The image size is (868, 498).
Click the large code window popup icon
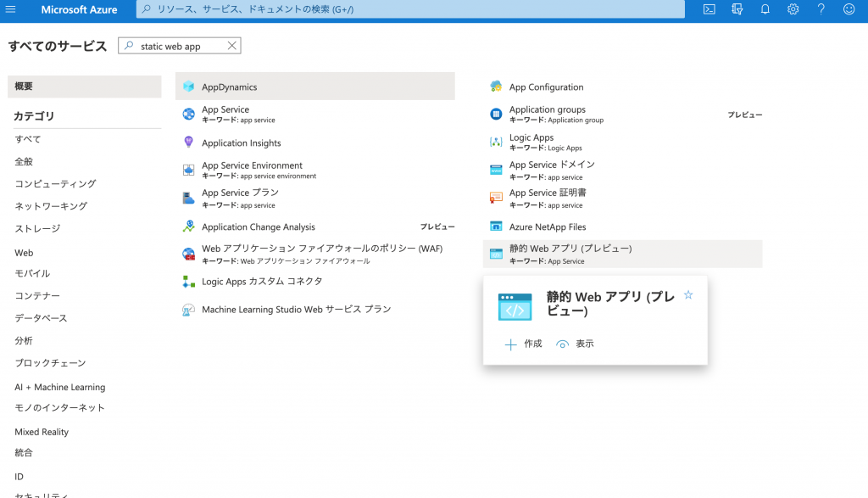[515, 307]
